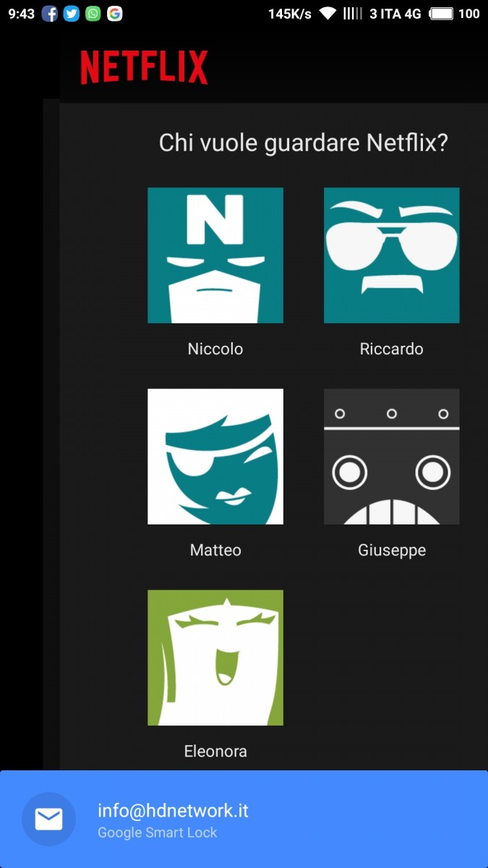
Task: Select Niccolo's masked hero avatar
Action: tap(215, 255)
